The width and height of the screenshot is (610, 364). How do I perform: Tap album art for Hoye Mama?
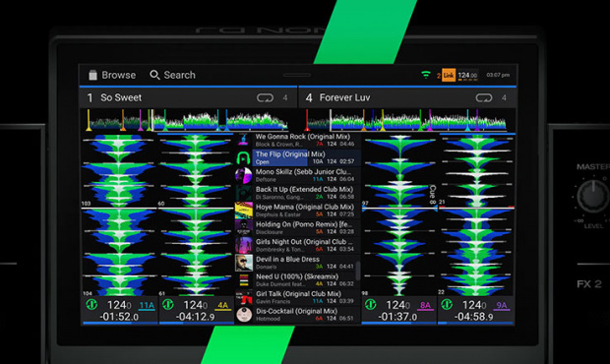pos(244,211)
